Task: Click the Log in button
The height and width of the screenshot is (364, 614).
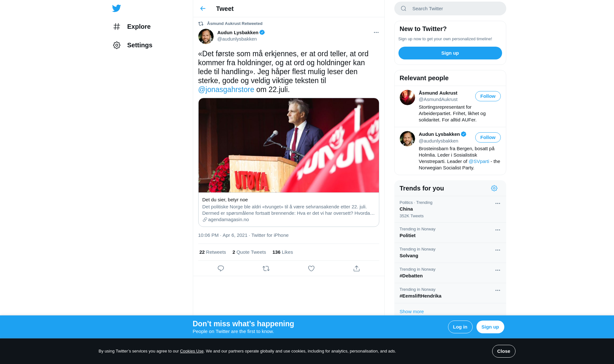Action: click(460, 327)
